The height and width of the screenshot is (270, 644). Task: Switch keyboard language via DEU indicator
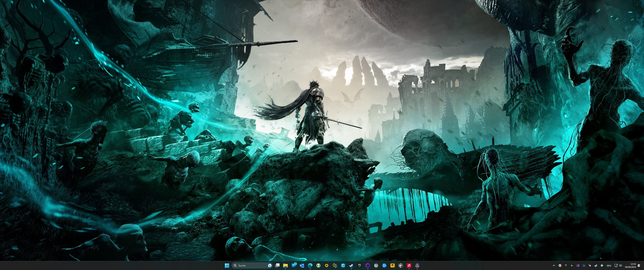pos(609,265)
